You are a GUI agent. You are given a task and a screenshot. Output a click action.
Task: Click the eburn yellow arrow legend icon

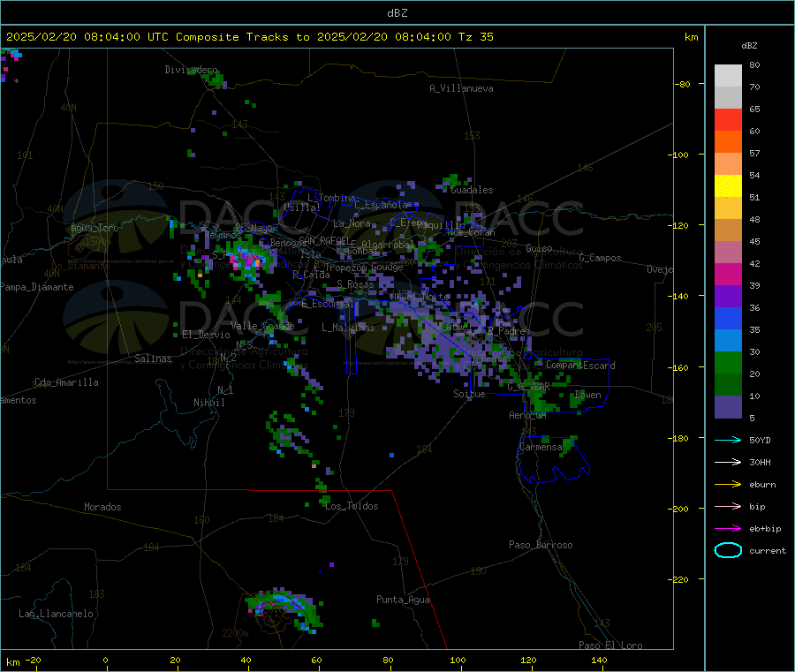(728, 484)
